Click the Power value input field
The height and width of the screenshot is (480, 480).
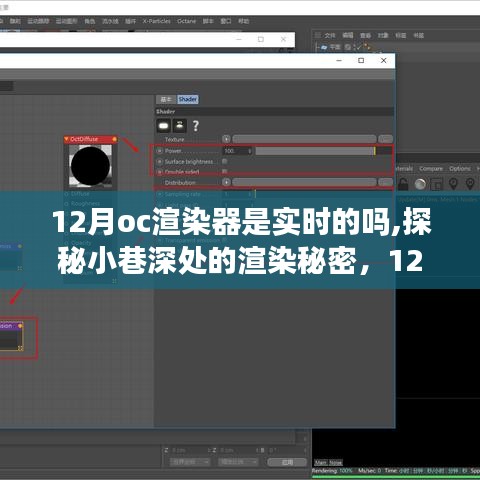[x=237, y=151]
